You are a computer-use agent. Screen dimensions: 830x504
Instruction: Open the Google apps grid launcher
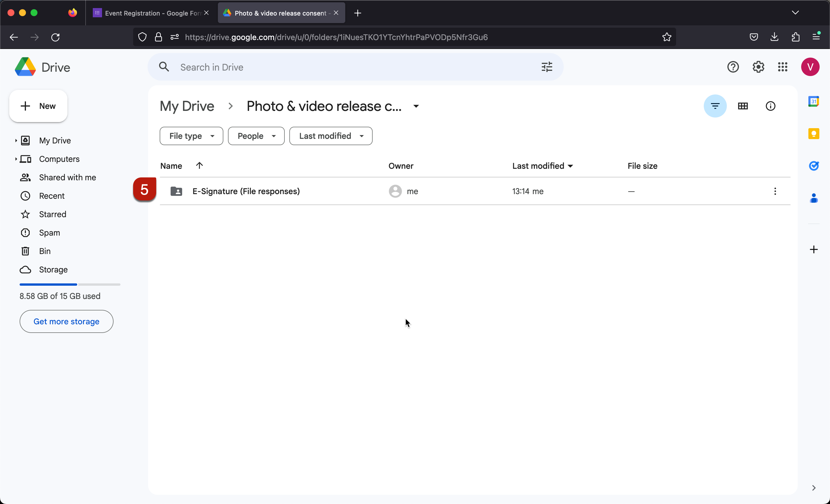pyautogui.click(x=782, y=67)
